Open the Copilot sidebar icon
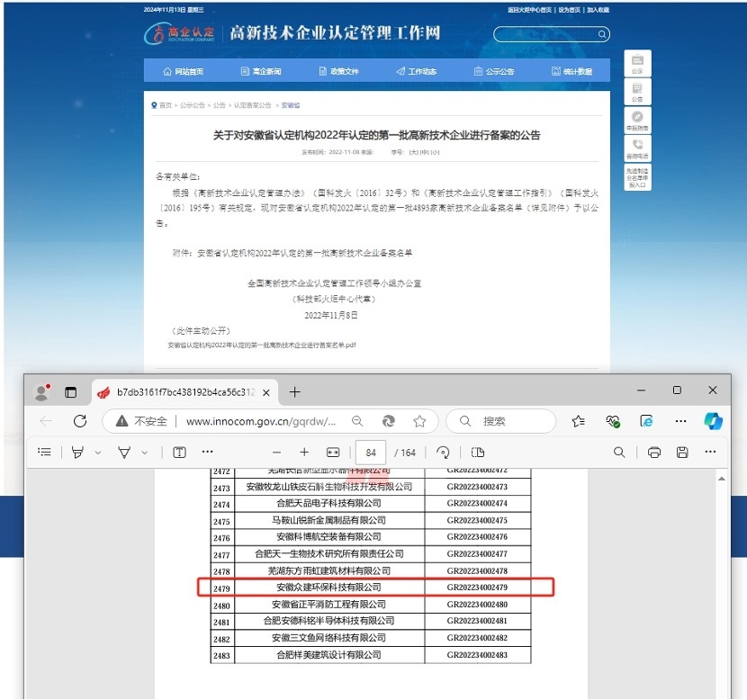Screen dimensions: 747x700 click(x=713, y=421)
